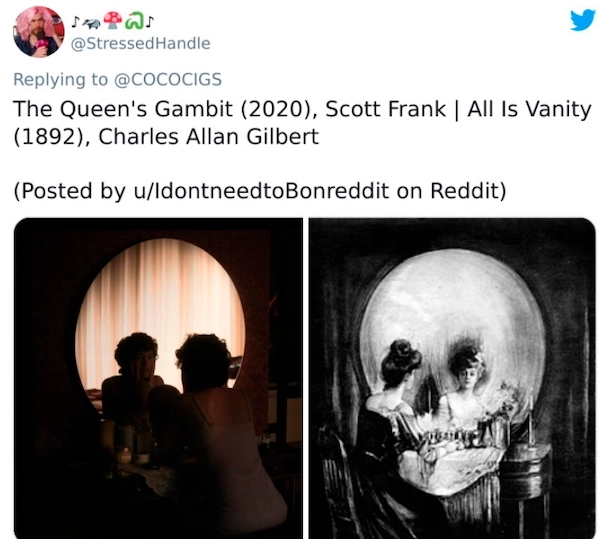Click 'on Reddit)' at end of tweet
The image size is (600, 539).
pyautogui.click(x=452, y=191)
